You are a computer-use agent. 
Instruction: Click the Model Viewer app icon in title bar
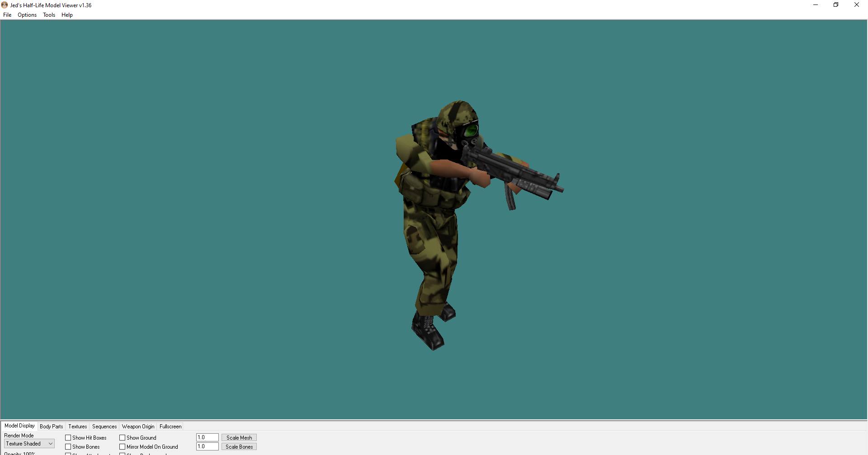[x=5, y=5]
